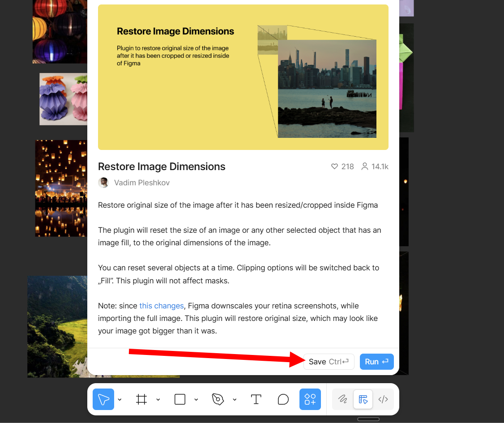Click the users count person icon
This screenshot has height=423, width=504.
click(364, 167)
